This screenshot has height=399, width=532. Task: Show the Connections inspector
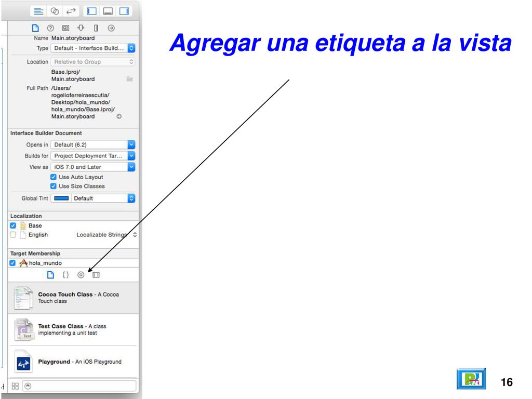(111, 28)
